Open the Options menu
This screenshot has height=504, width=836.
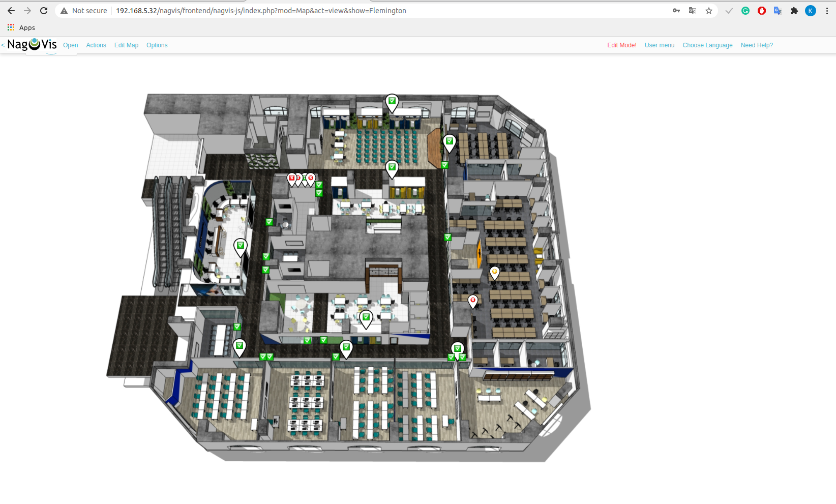157,45
